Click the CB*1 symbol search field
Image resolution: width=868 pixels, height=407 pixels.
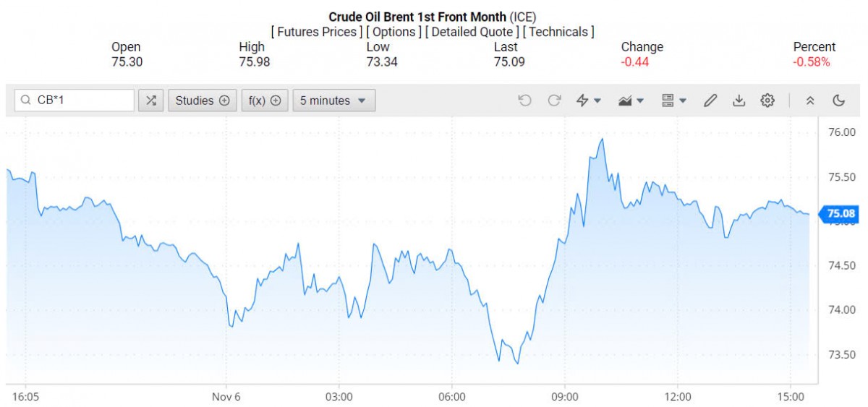coord(81,100)
